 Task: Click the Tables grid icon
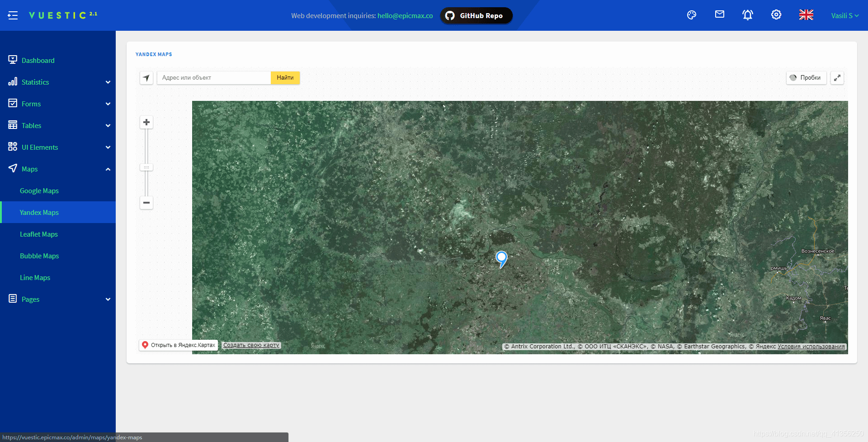pyautogui.click(x=13, y=125)
